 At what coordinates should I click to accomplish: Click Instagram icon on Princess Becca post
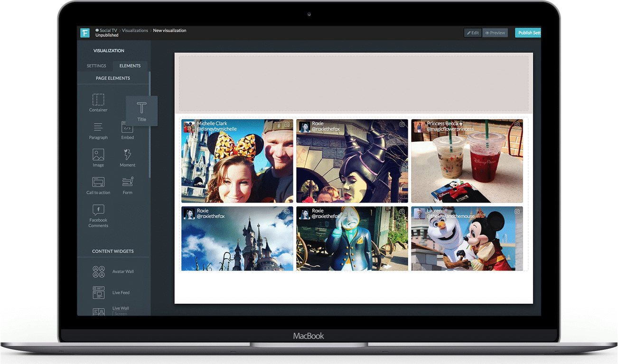(517, 124)
